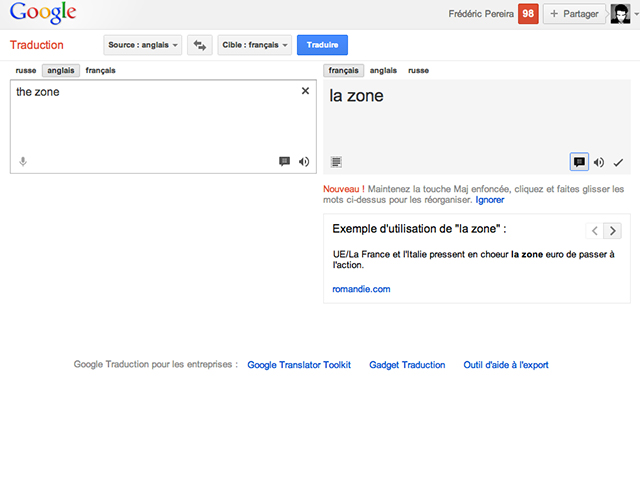This screenshot has height=480, width=640.
Task: Open Gadget Traduction link
Action: click(407, 365)
